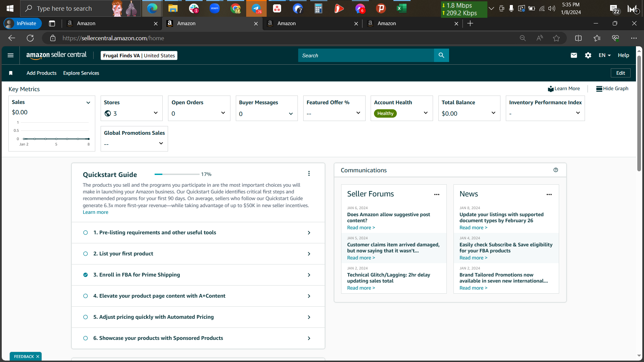Click the Quickstart Guide 17% progress bar
The height and width of the screenshot is (362, 644).
(x=177, y=174)
